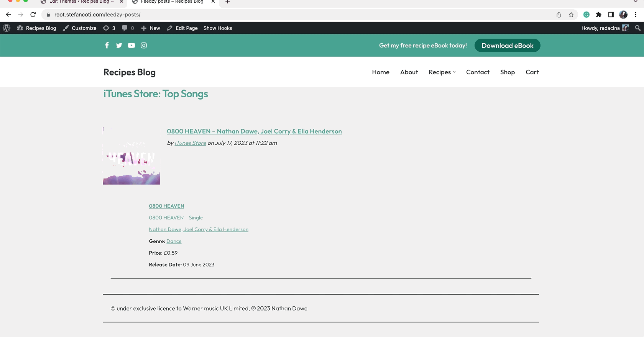Open the Instagram social icon
Image resolution: width=644 pixels, height=337 pixels.
click(x=144, y=45)
